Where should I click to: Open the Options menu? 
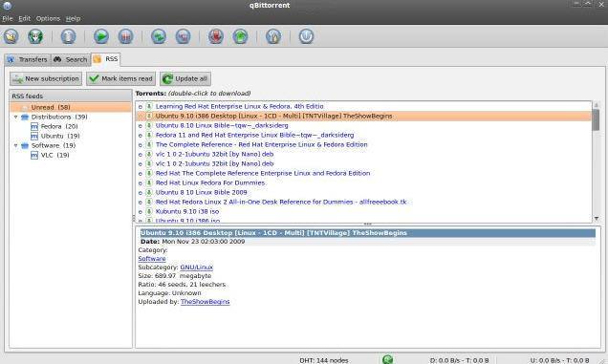point(48,18)
